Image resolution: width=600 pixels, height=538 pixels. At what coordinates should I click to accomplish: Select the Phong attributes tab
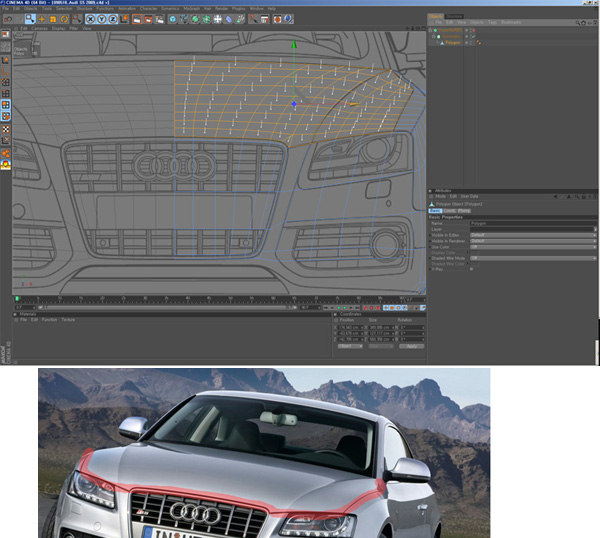tap(464, 211)
